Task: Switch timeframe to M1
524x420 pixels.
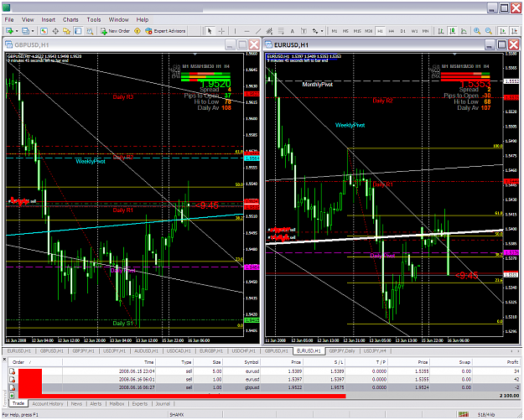Action: click(335, 31)
